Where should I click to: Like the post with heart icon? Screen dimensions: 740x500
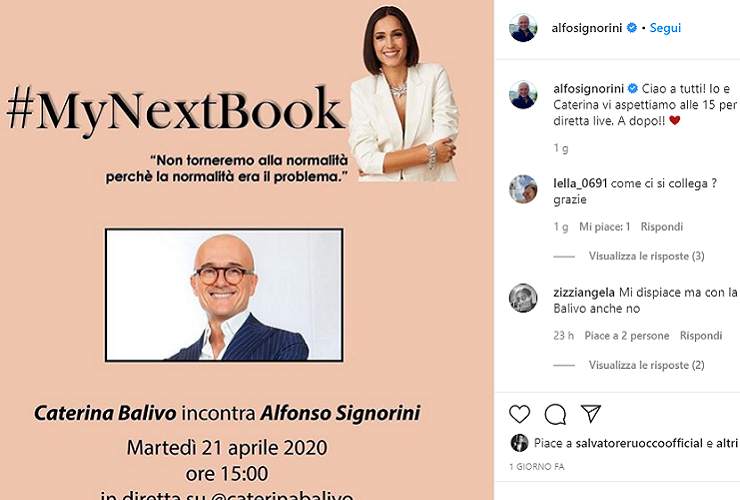(520, 414)
